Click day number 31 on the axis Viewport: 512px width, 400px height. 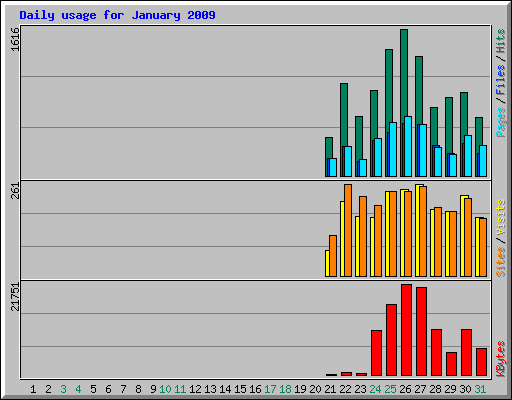(x=480, y=389)
